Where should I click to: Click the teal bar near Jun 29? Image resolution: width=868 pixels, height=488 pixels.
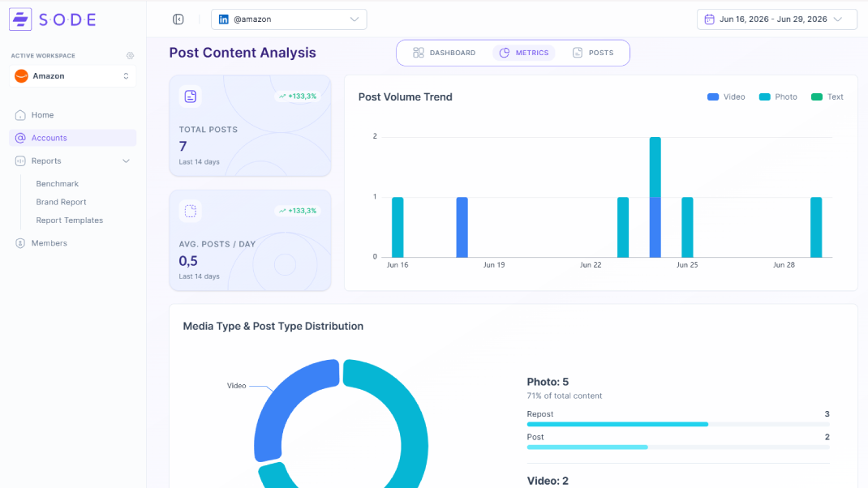[816, 227]
